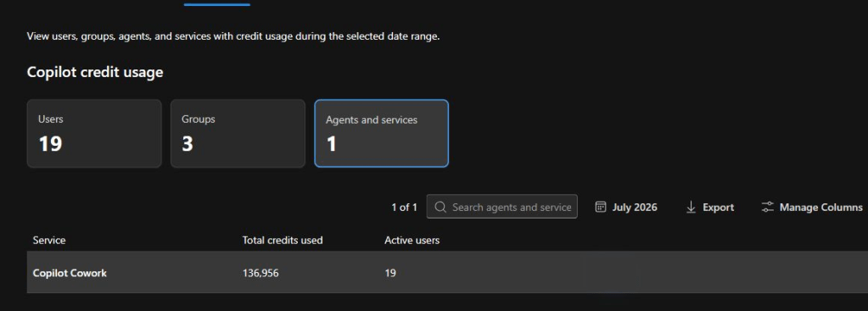Image resolution: width=868 pixels, height=311 pixels.
Task: Click the magnifier icon in search box
Action: pos(440,207)
